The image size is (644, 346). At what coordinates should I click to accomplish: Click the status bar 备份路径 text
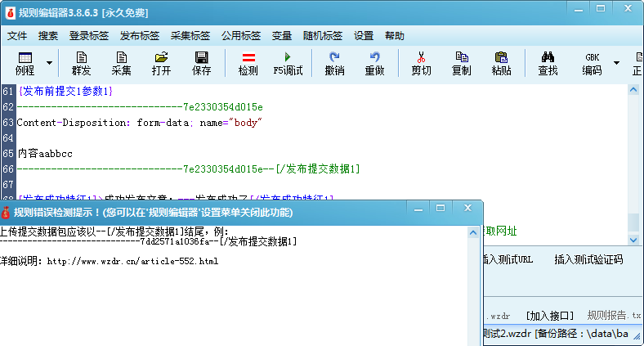click(x=581, y=334)
